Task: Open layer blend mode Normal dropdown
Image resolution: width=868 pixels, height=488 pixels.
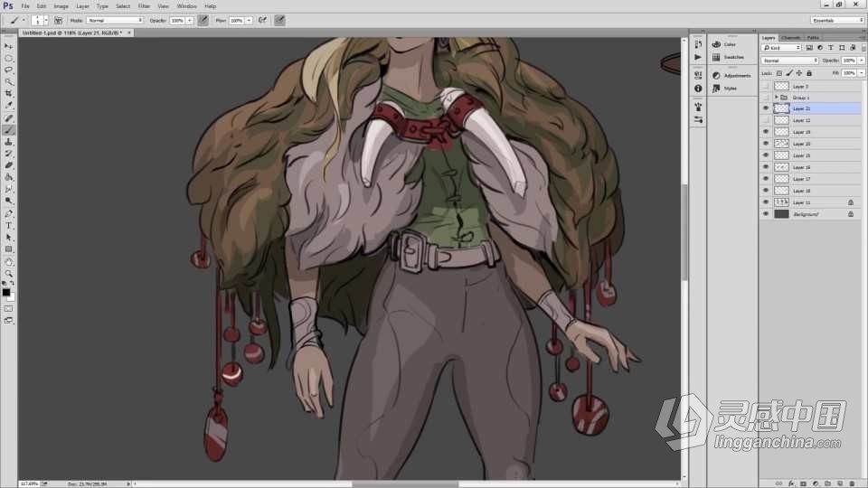Action: (790, 61)
